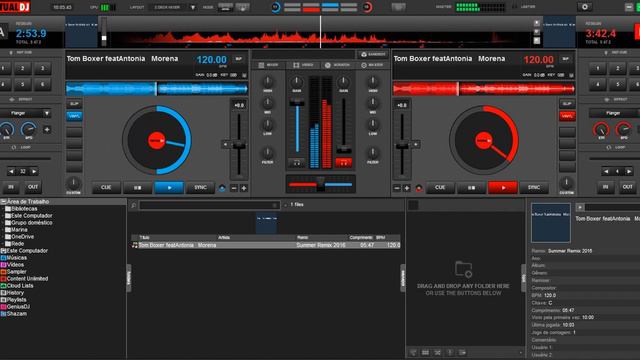The width and height of the screenshot is (640, 360).
Task: Click right deck red jog wheel
Action: tap(484, 140)
